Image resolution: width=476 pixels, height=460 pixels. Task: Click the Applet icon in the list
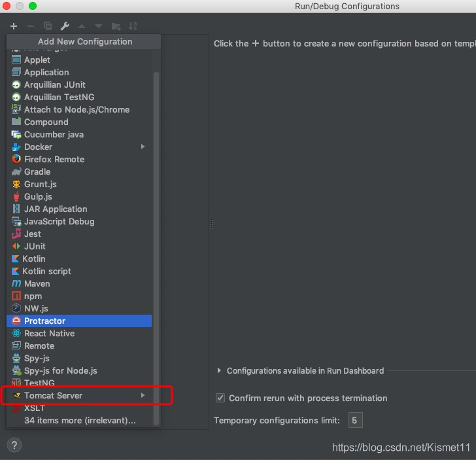[16, 60]
